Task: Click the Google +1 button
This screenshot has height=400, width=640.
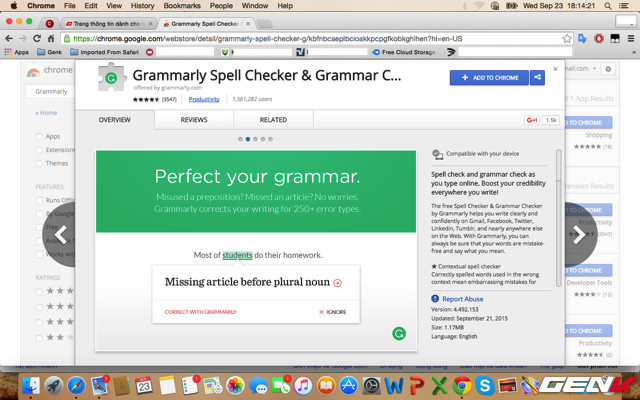Action: (533, 120)
